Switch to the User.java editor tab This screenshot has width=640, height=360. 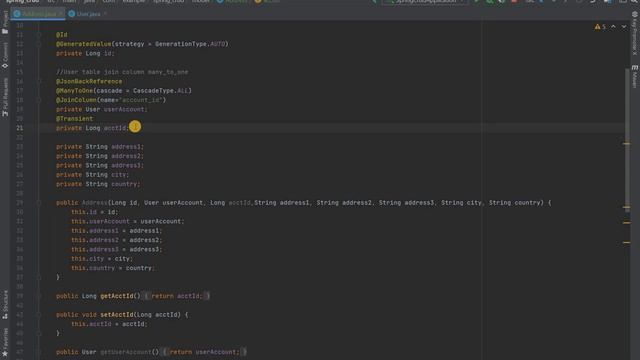point(88,14)
